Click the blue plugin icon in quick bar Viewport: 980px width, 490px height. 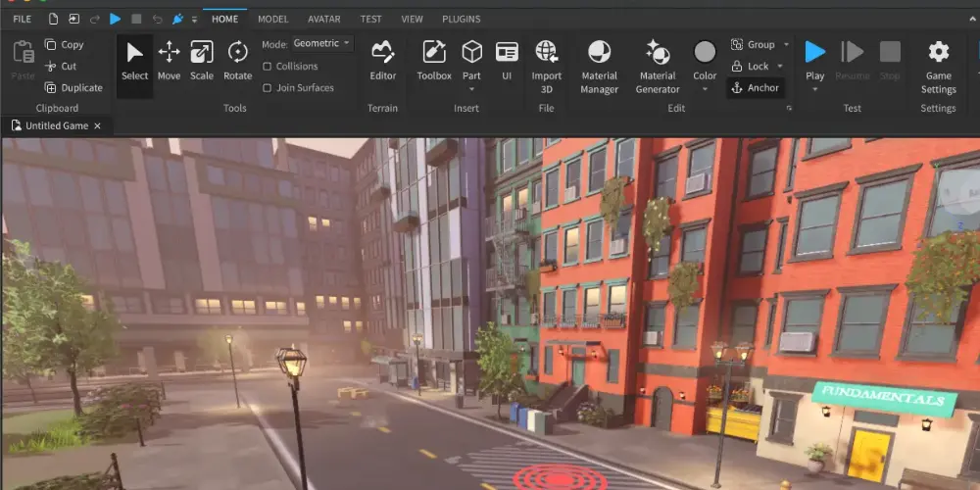point(177,19)
